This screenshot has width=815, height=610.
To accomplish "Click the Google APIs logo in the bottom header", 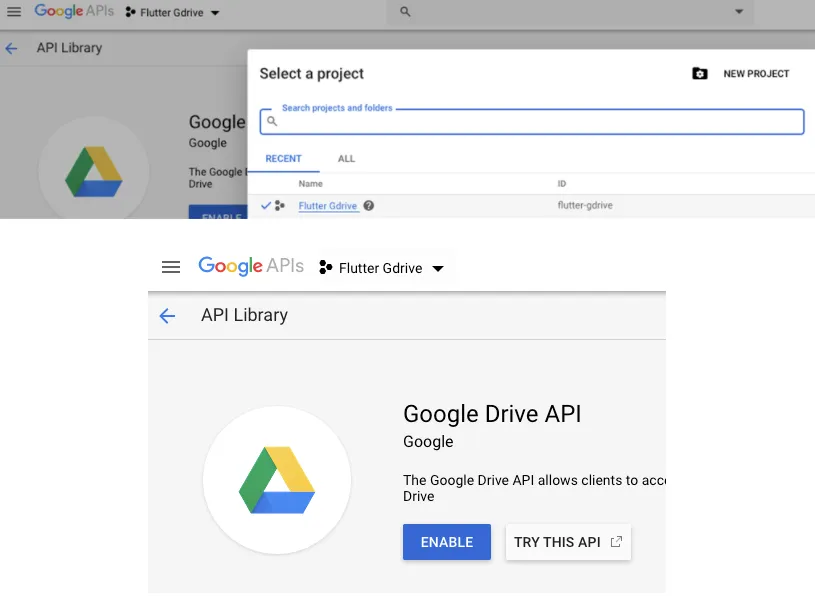I will 251,266.
